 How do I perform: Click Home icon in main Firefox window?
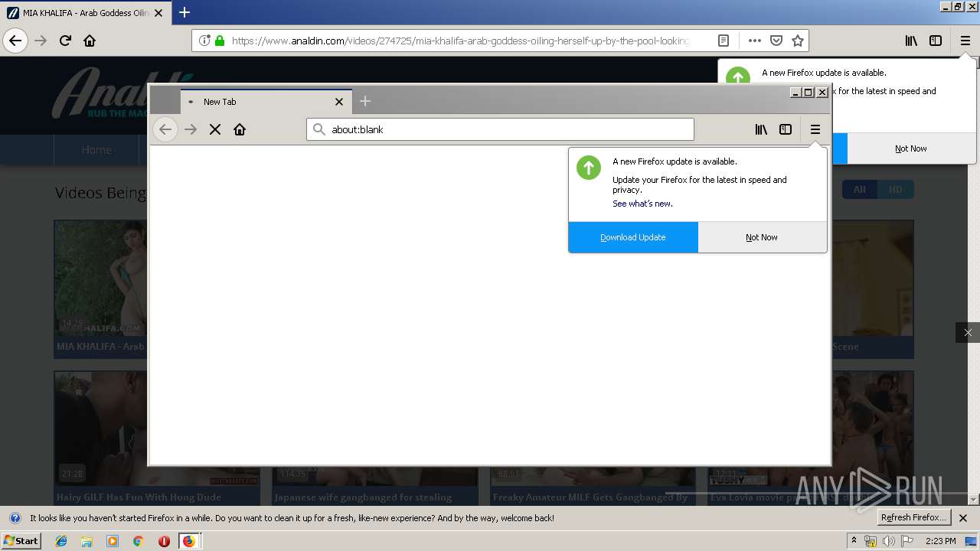point(90,41)
